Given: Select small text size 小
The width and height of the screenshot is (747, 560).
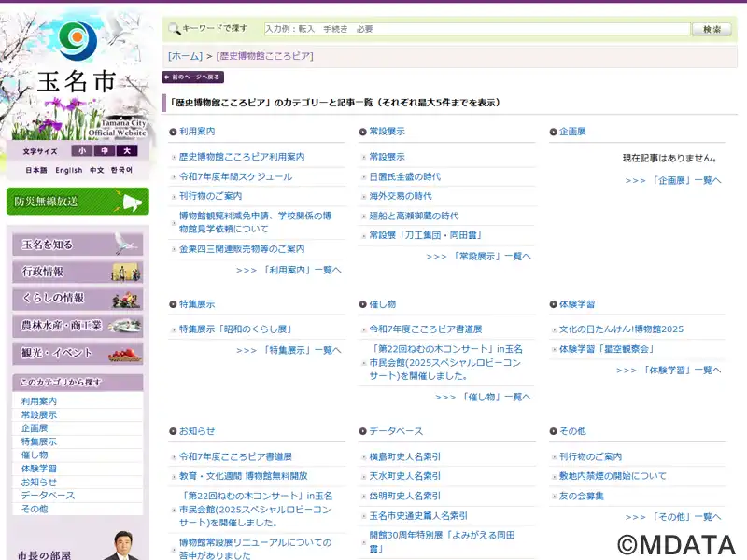Looking at the screenshot, I should tap(82, 151).
